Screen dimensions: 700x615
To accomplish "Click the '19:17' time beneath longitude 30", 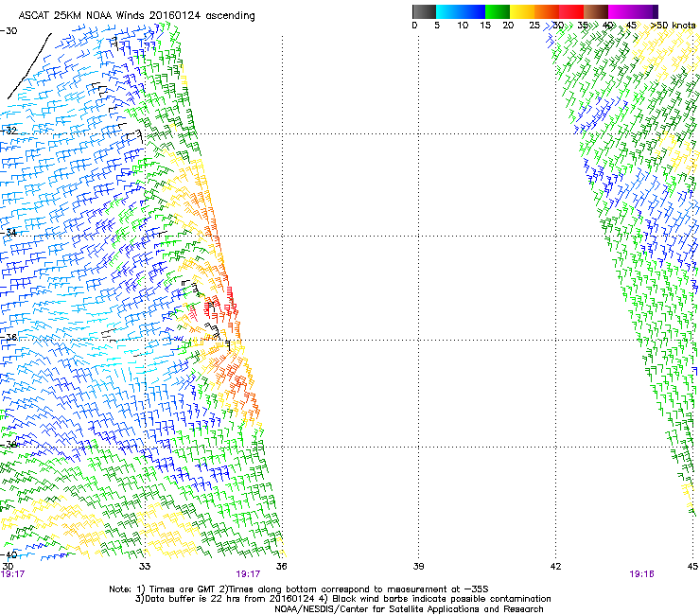I will (12, 574).
